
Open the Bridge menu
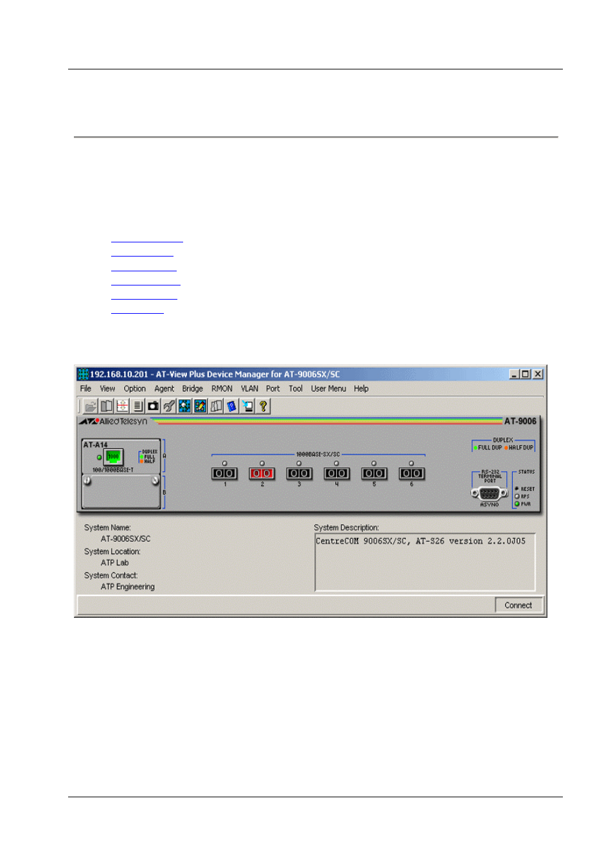[192, 388]
